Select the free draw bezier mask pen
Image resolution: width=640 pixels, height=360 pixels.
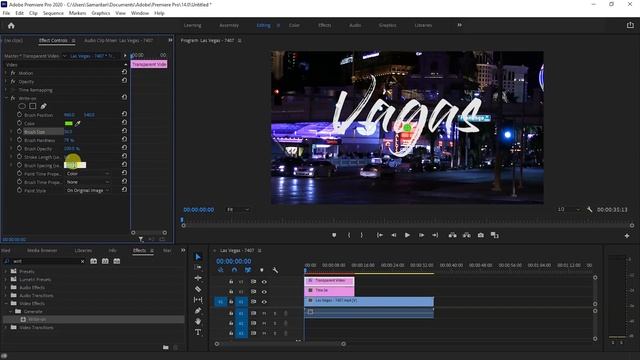(x=43, y=106)
